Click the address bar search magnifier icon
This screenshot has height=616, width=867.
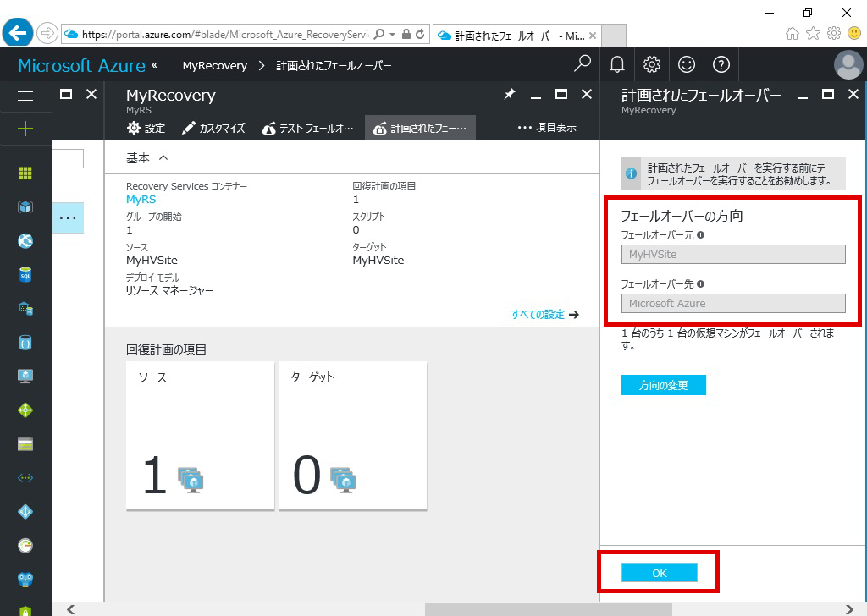click(379, 34)
